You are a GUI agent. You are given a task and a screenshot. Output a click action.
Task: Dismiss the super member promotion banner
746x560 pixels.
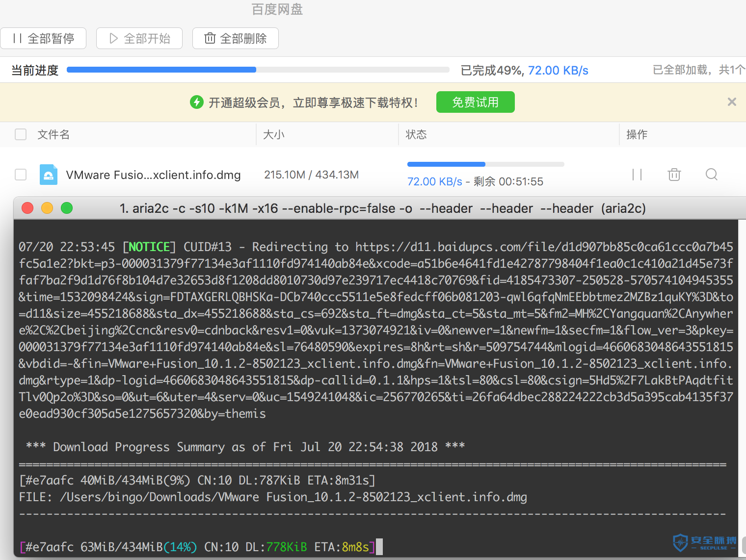732,102
